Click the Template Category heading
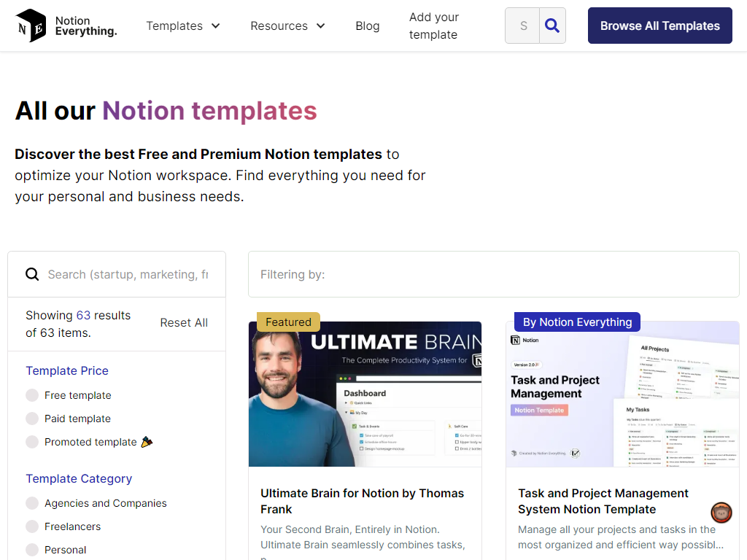The image size is (747, 560). [x=79, y=478]
